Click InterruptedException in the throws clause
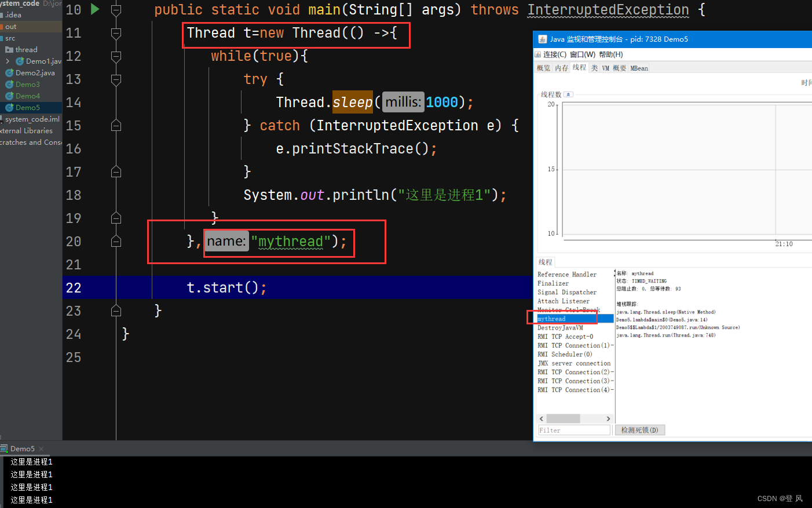Viewport: 812px width, 508px height. [608, 10]
